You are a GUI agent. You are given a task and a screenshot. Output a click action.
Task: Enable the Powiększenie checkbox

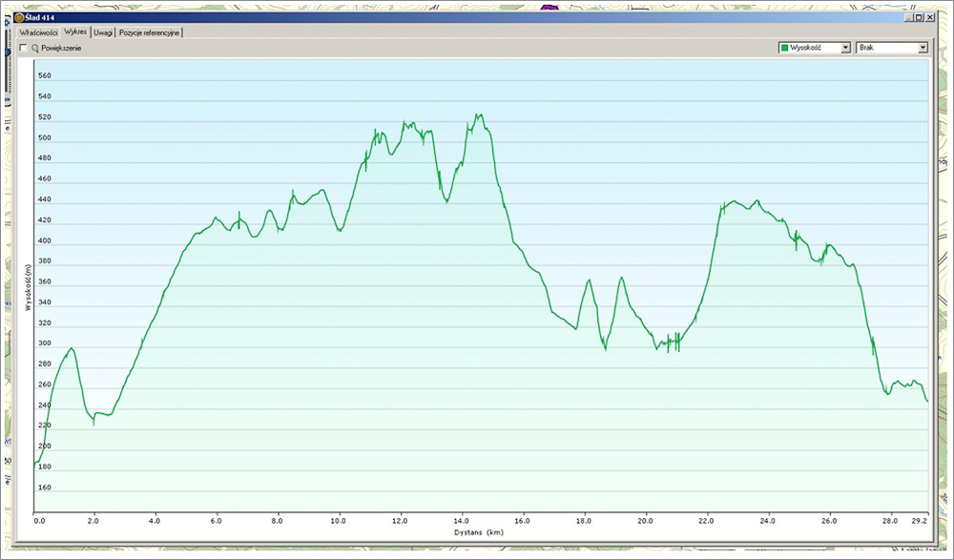click(x=23, y=48)
